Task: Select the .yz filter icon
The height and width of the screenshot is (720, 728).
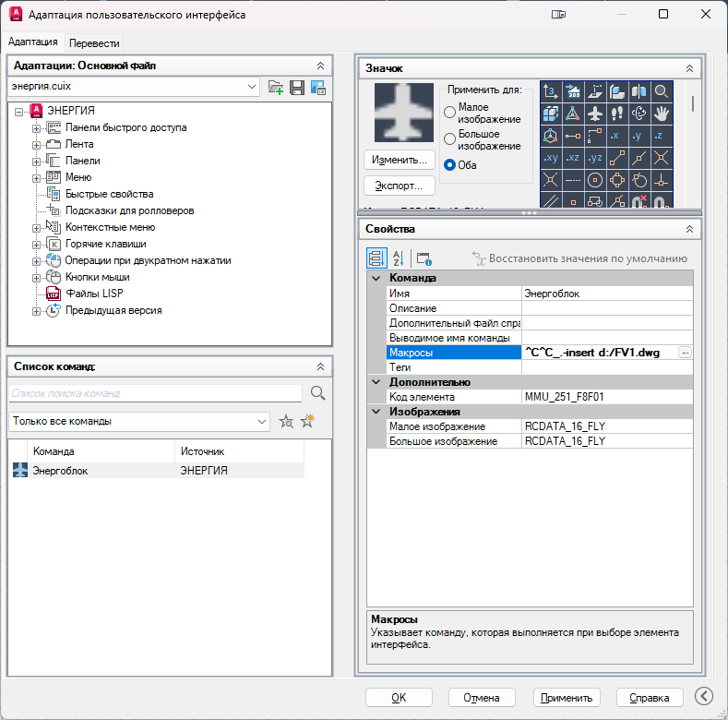Action: click(x=595, y=158)
